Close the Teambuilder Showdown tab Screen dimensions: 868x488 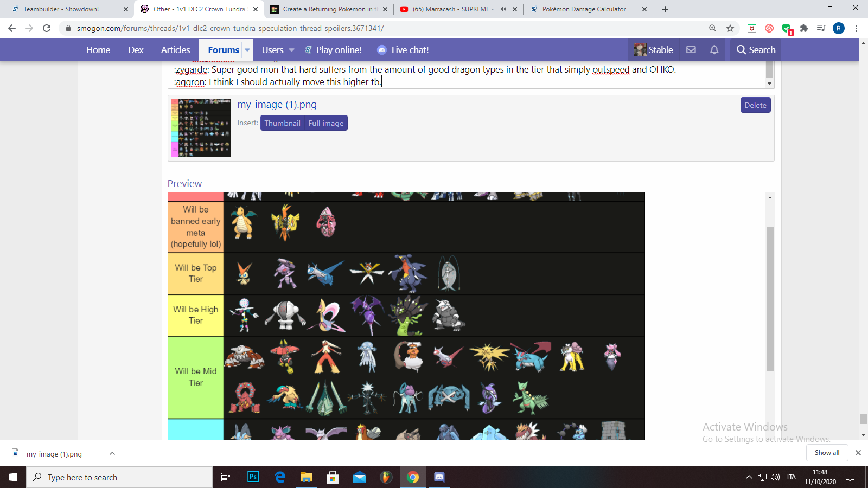pos(126,9)
